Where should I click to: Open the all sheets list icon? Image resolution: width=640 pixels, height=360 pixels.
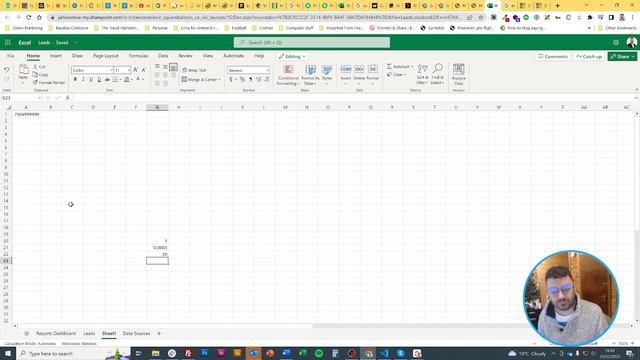pos(27,333)
